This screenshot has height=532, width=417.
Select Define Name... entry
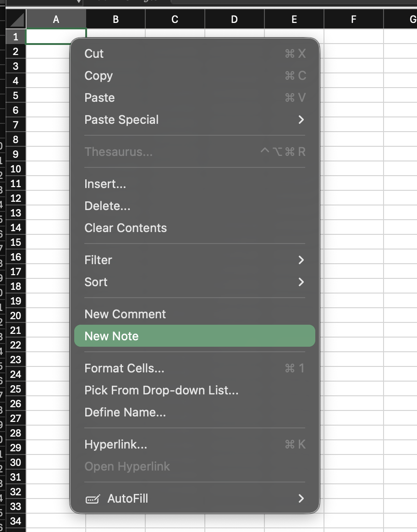(x=125, y=412)
